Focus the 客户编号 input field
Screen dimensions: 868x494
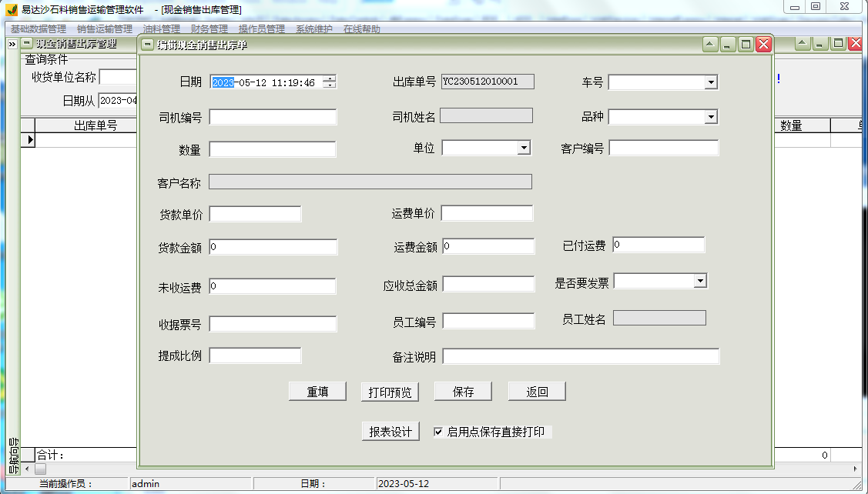click(664, 148)
